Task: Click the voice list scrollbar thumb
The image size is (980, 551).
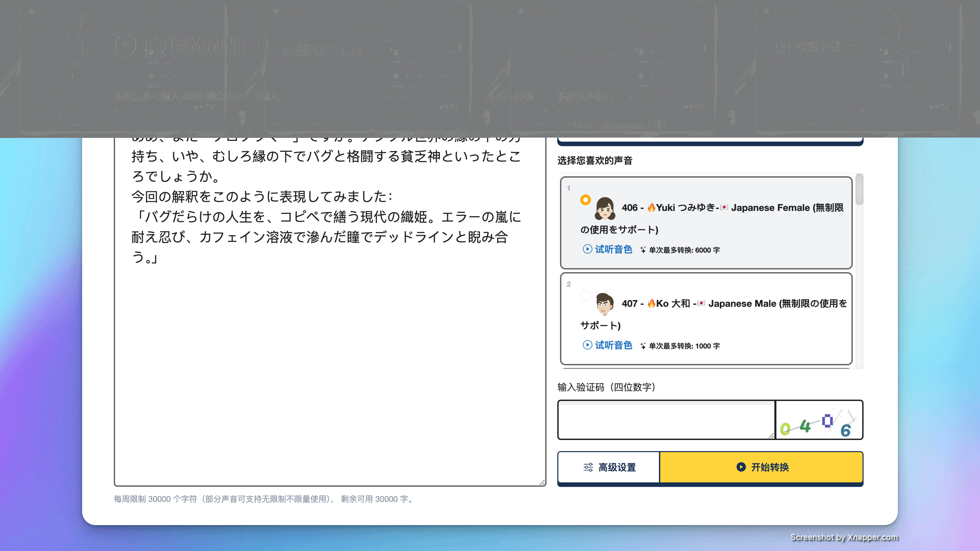Action: coord(859,189)
